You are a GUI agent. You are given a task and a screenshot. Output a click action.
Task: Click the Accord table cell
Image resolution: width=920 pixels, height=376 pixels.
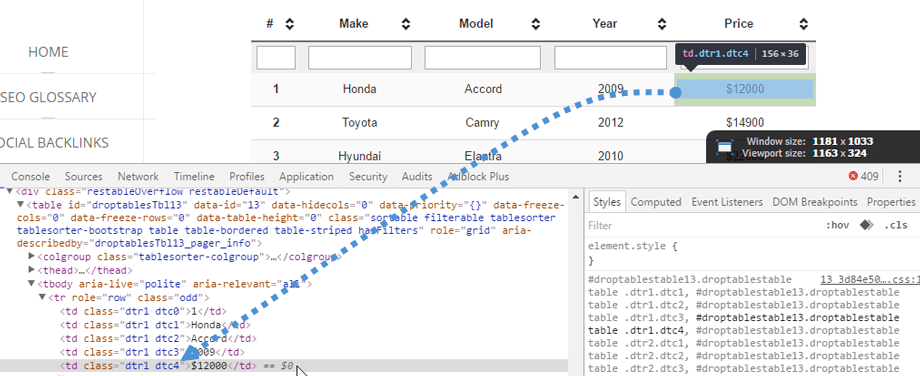483,89
